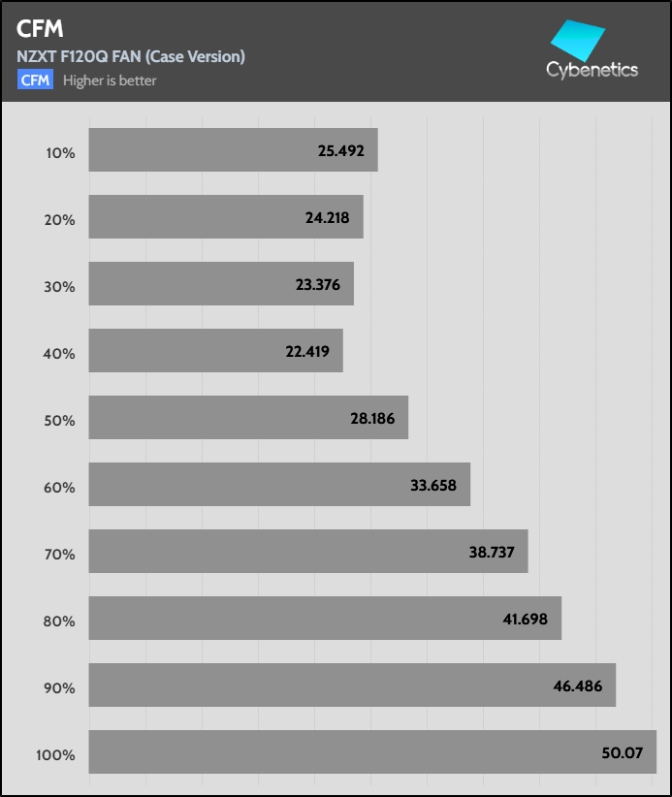Click the 10% axis label

click(60, 153)
